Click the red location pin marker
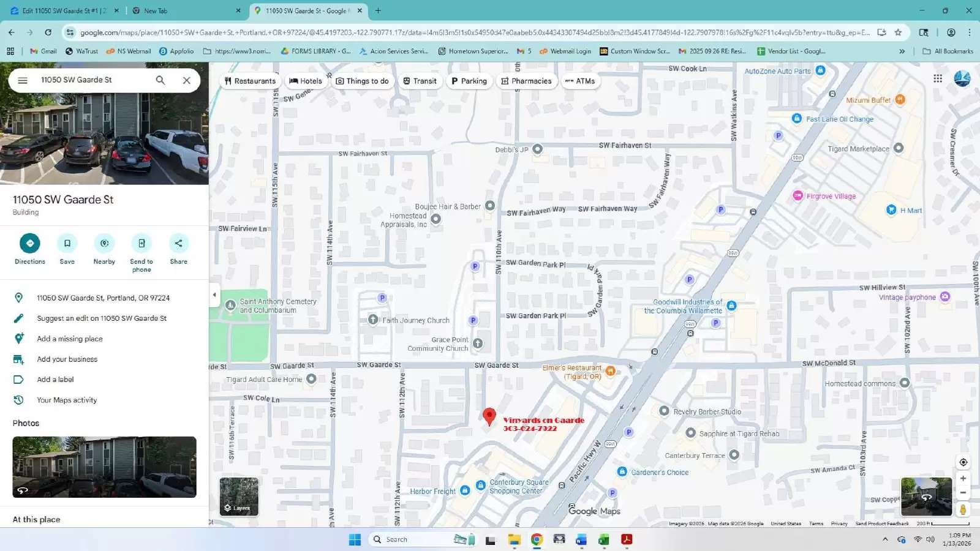Viewport: 980px width, 551px height. (489, 416)
